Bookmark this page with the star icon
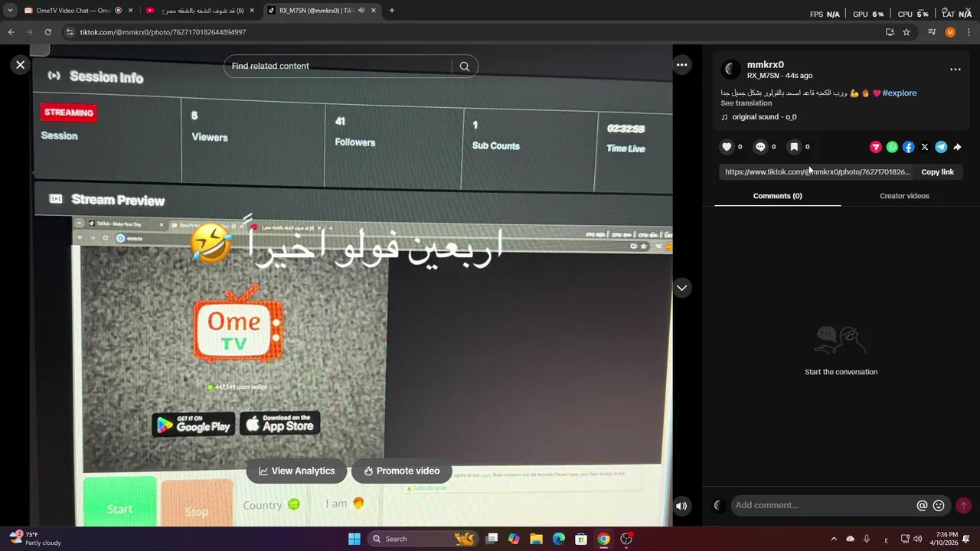The height and width of the screenshot is (551, 980). [906, 32]
